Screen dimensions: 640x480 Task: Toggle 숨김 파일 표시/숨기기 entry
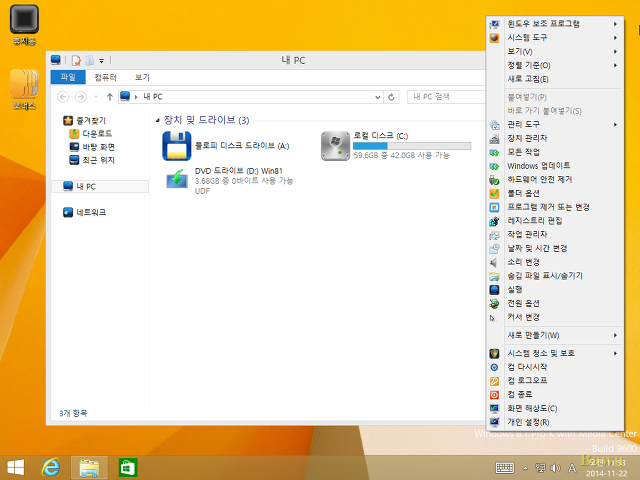point(555,276)
